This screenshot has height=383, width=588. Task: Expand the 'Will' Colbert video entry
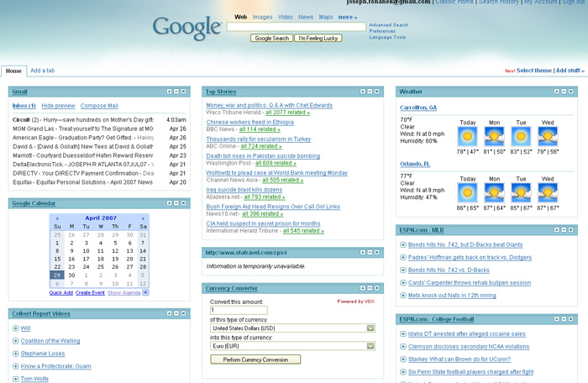[x=15, y=328]
